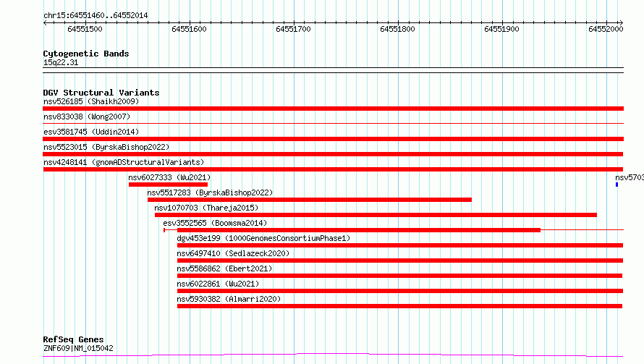Viewport: 644px width, 364px height.
Task: Click the red bar under nsv526185
Action: point(333,109)
